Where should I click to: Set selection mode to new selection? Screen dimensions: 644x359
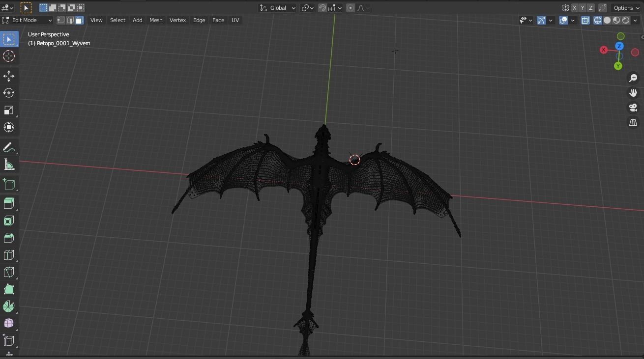(43, 8)
